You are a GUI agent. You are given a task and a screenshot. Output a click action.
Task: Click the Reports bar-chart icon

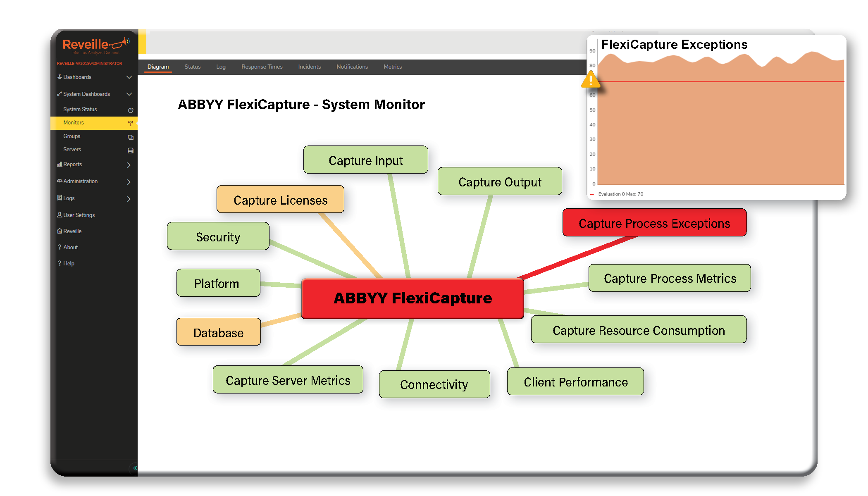[60, 164]
